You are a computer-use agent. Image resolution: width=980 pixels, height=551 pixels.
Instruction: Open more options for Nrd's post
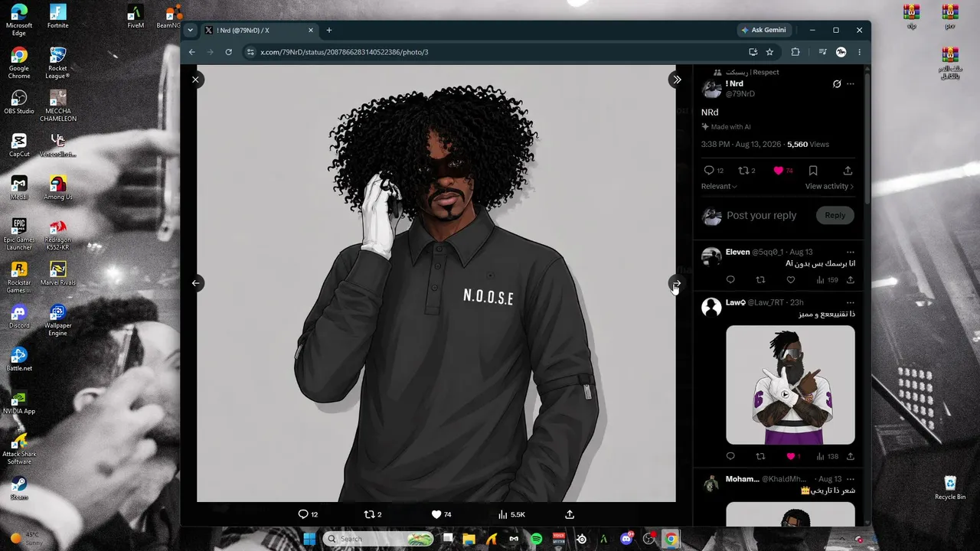(x=851, y=84)
